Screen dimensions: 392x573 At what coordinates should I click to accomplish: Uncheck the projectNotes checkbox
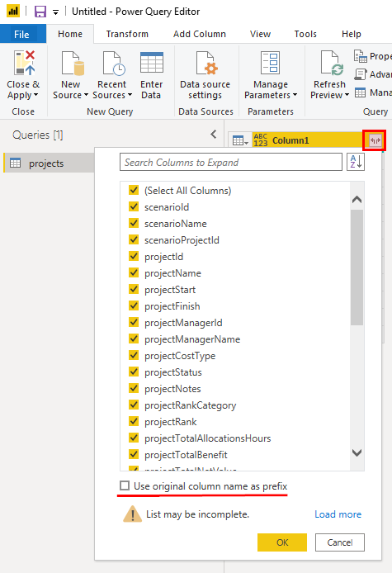[x=134, y=388]
